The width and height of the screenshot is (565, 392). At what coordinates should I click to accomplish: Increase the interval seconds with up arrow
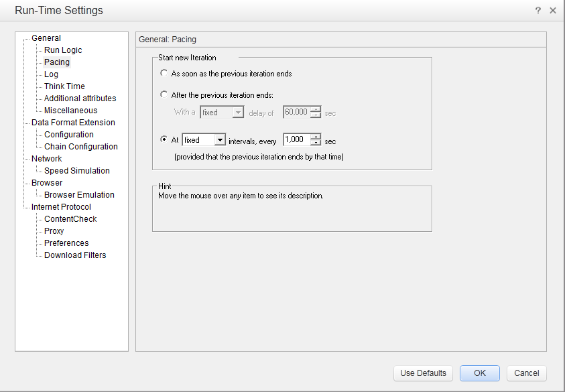click(x=316, y=137)
